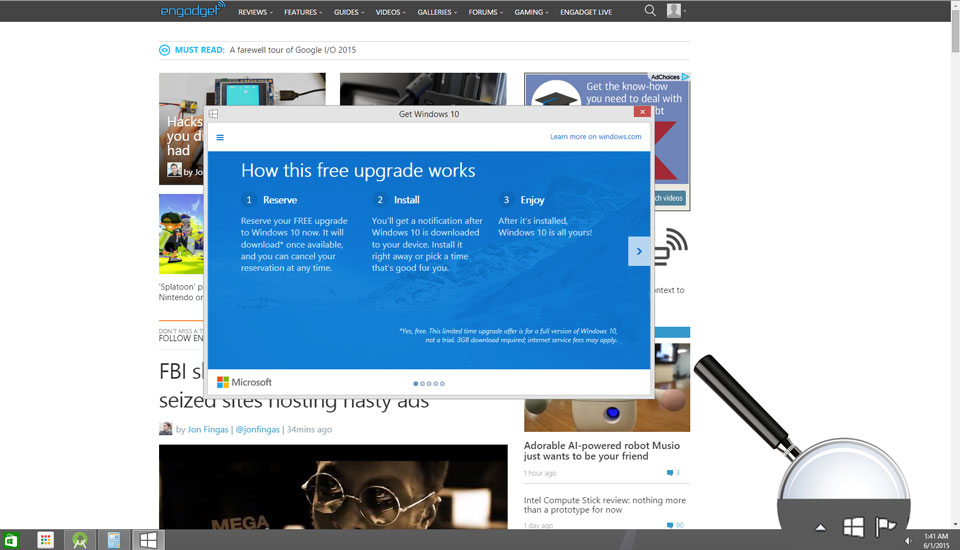Open 'A farewell tour of Google I/O 2015'
Image resolution: width=960 pixels, height=550 pixels.
(x=293, y=50)
